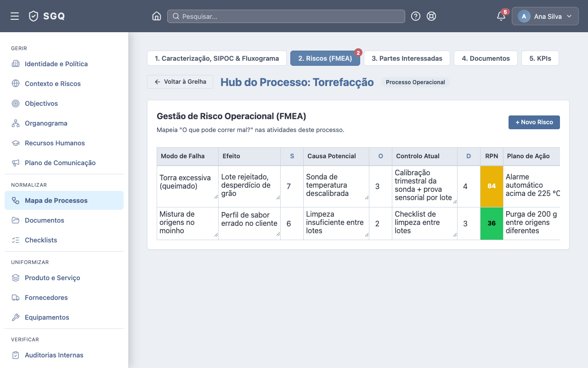Screen dimensions: 588x368
Task: Edit 'Lote rejeitado, desperdício de grão' effect
Action: pos(249,185)
